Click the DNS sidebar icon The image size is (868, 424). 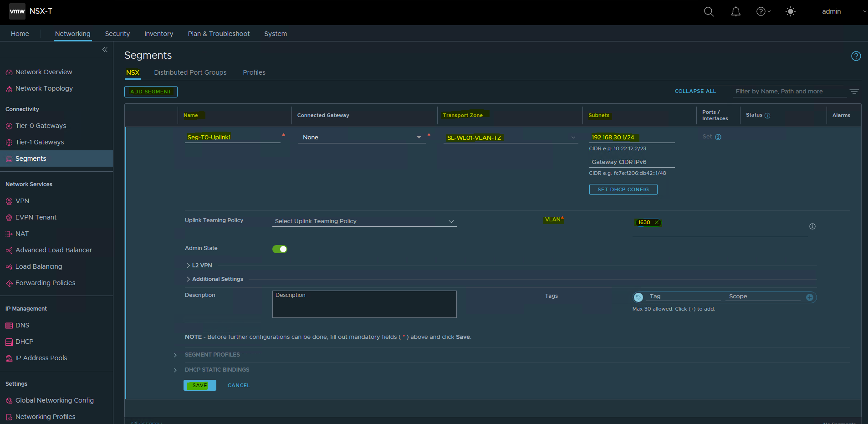pos(9,326)
